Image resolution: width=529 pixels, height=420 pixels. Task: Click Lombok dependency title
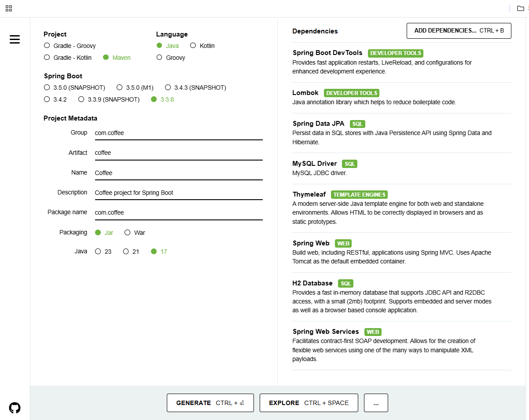[305, 93]
